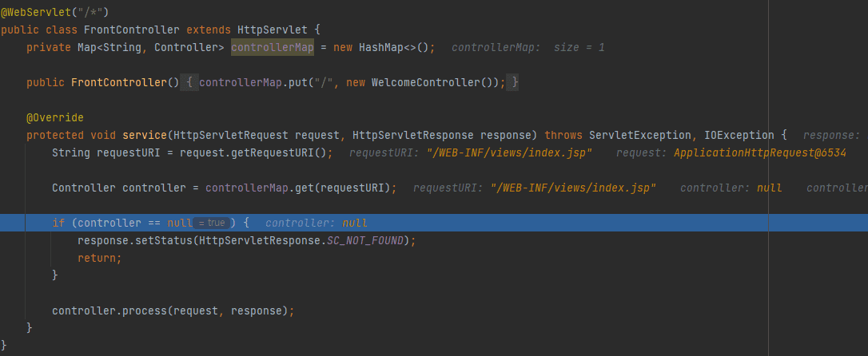Click the 'controller: null' hint on highlighted line

point(316,223)
